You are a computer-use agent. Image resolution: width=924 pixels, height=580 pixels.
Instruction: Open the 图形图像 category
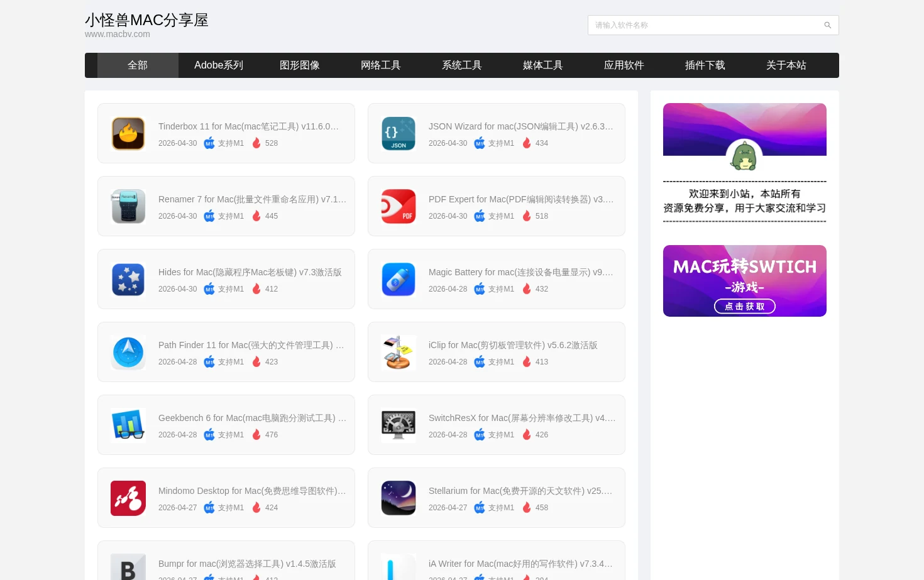point(300,65)
